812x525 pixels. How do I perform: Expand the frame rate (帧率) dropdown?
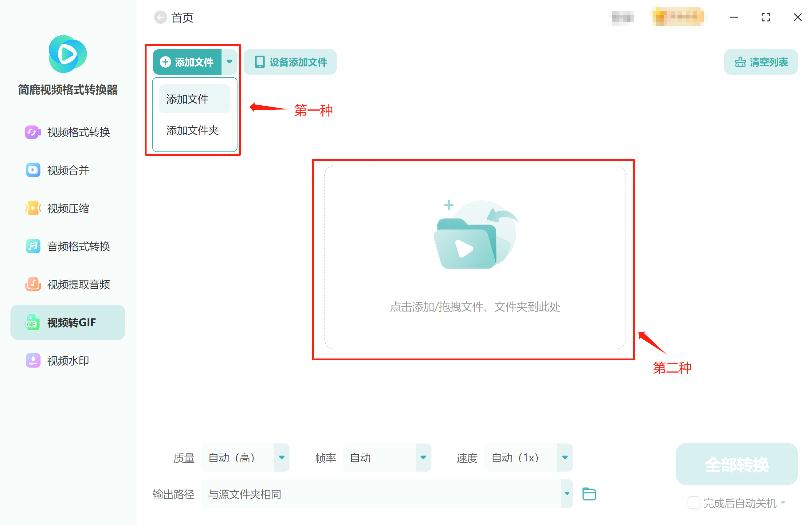coord(423,457)
